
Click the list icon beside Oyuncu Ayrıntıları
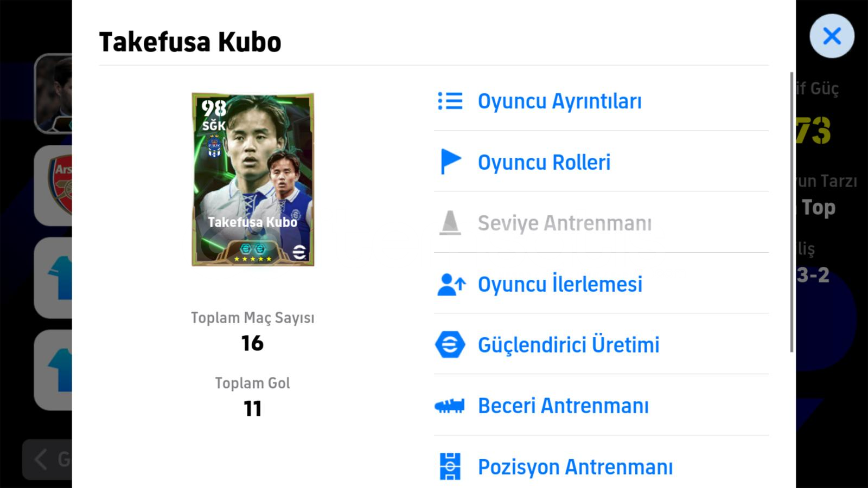coord(450,101)
